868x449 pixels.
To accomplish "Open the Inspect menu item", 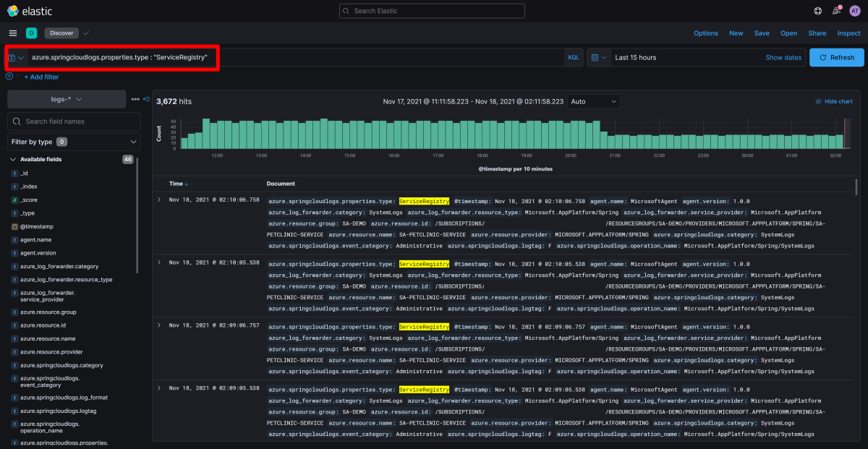I will coord(848,33).
